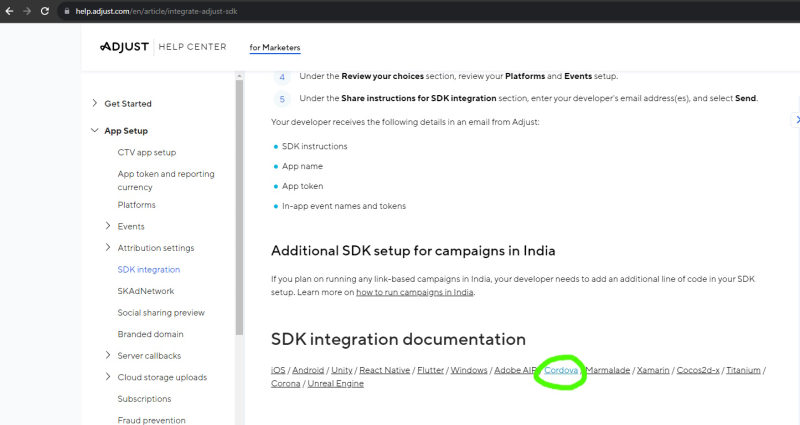Click the SDK integration documentation heading
The image size is (800, 425).
(398, 339)
